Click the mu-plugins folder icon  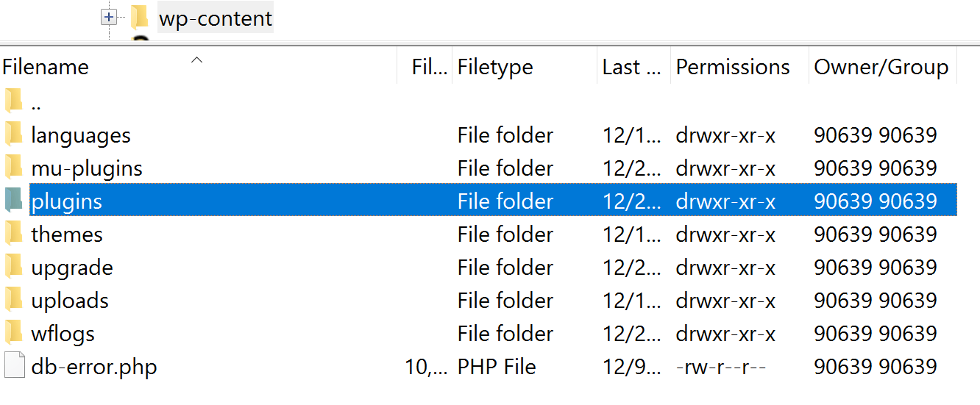(14, 168)
